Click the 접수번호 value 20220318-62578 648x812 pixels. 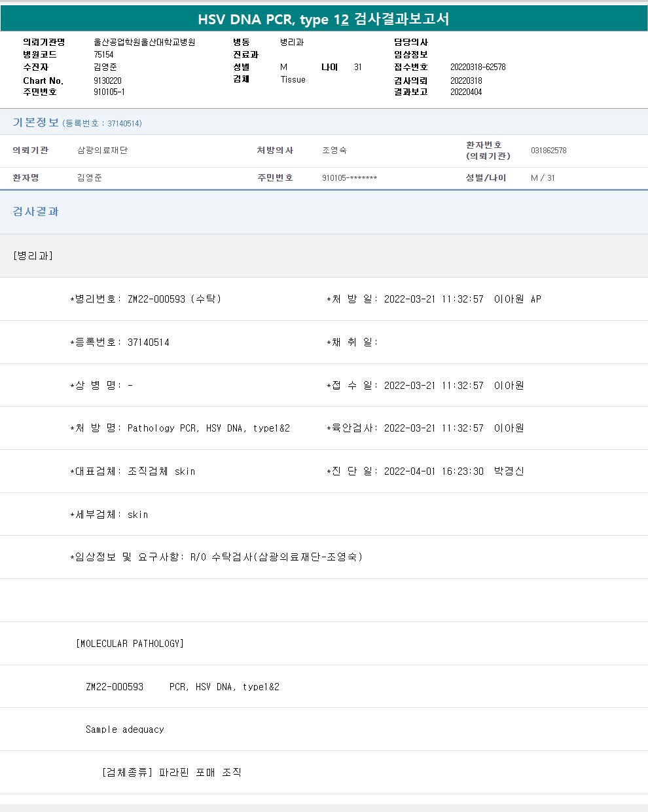(477, 67)
